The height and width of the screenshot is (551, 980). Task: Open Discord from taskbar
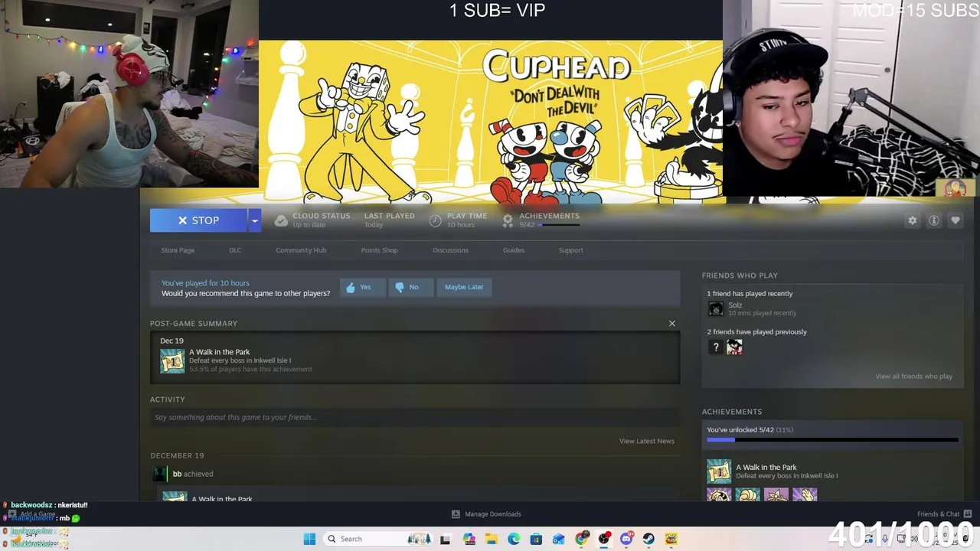click(x=626, y=539)
